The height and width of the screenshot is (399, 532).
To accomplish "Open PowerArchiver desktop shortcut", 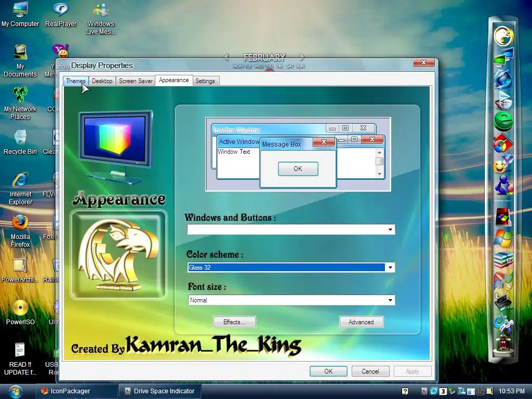I will pyautogui.click(x=20, y=270).
